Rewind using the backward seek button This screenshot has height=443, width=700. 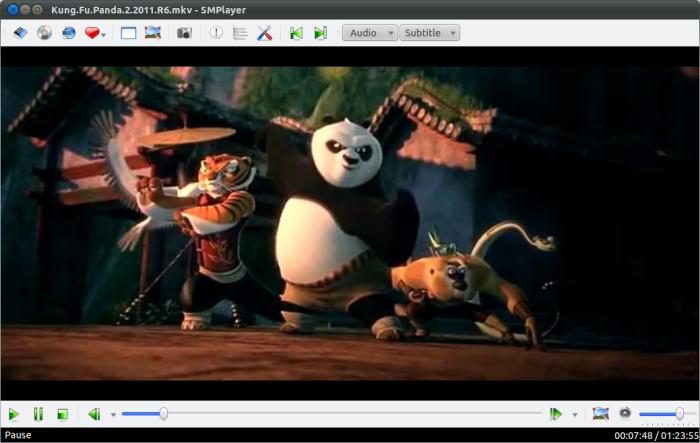point(94,414)
